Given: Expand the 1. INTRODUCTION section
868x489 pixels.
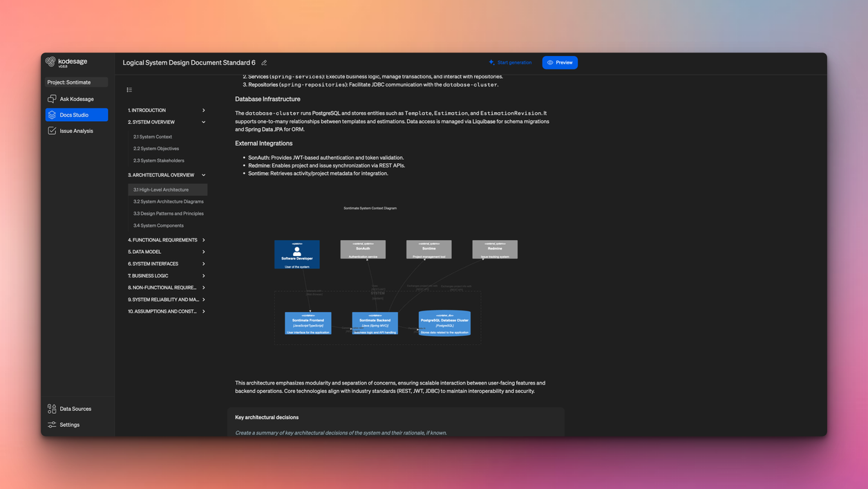Looking at the screenshot, I should coord(203,109).
